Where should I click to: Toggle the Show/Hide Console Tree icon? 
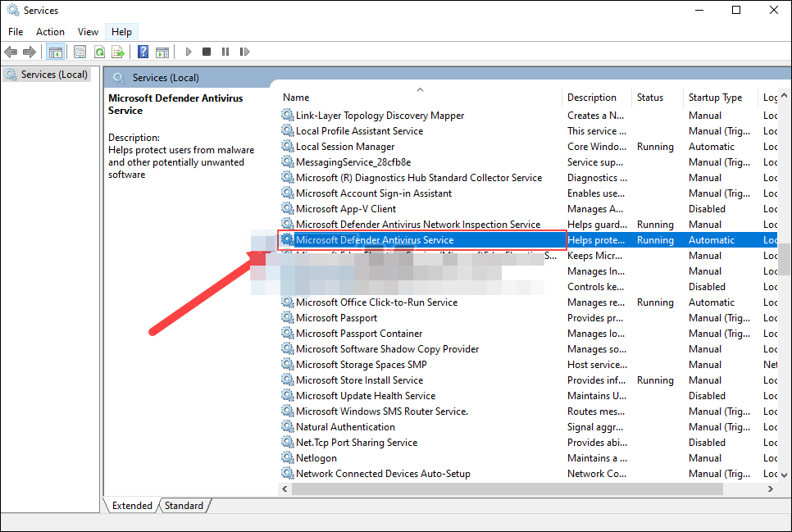[55, 51]
